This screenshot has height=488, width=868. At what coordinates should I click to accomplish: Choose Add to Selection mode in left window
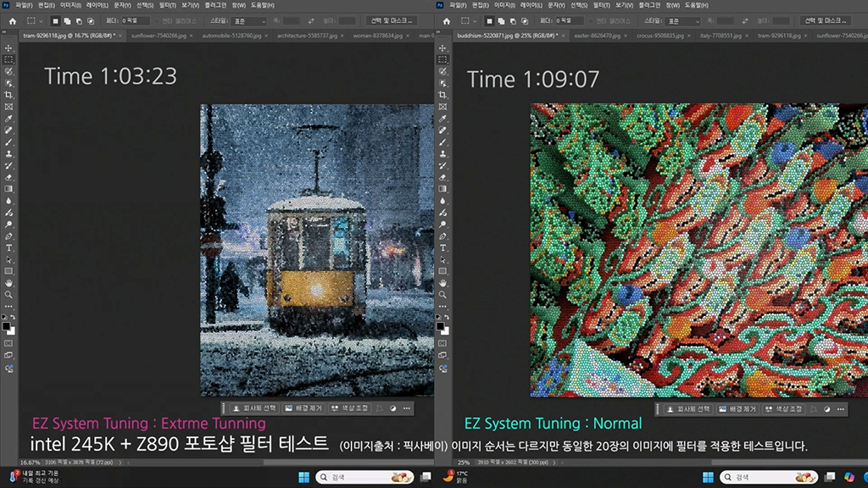tap(67, 21)
